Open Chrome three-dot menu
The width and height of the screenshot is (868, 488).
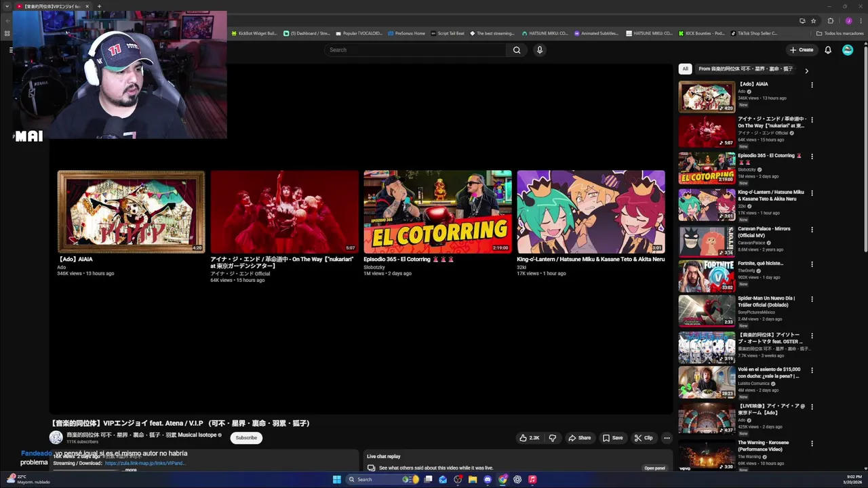coord(860,21)
